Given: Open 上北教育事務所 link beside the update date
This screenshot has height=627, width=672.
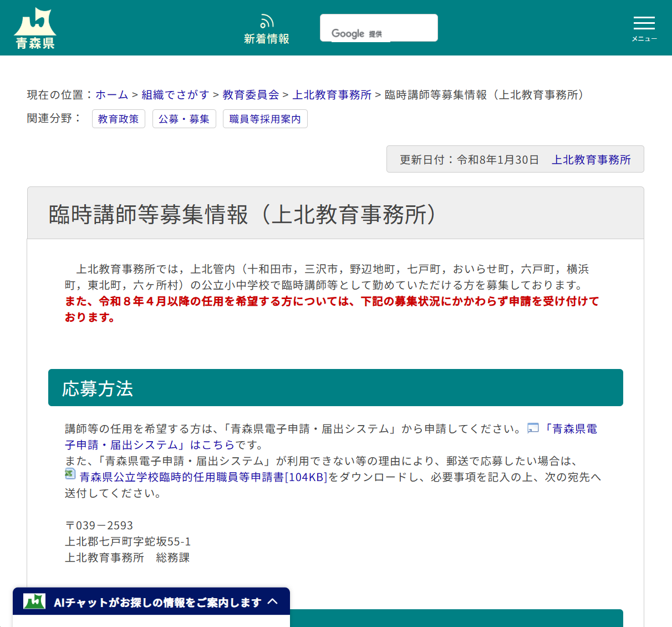Looking at the screenshot, I should [591, 159].
